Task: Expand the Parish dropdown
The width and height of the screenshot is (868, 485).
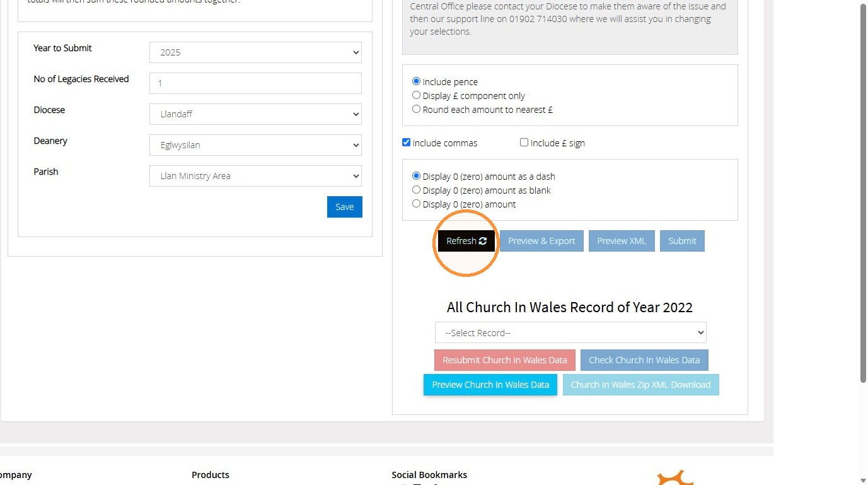Action: click(255, 176)
